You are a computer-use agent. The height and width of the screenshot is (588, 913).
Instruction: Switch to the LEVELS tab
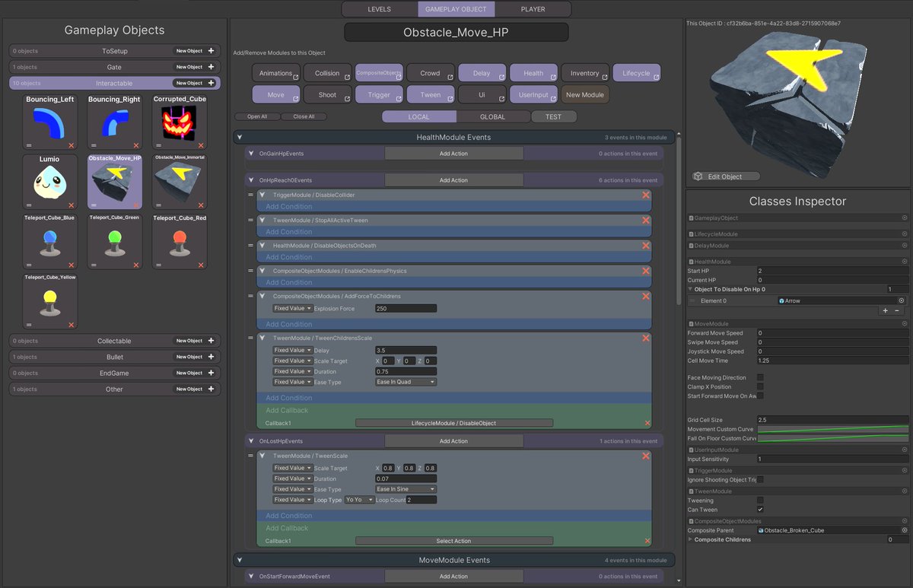[x=379, y=9]
